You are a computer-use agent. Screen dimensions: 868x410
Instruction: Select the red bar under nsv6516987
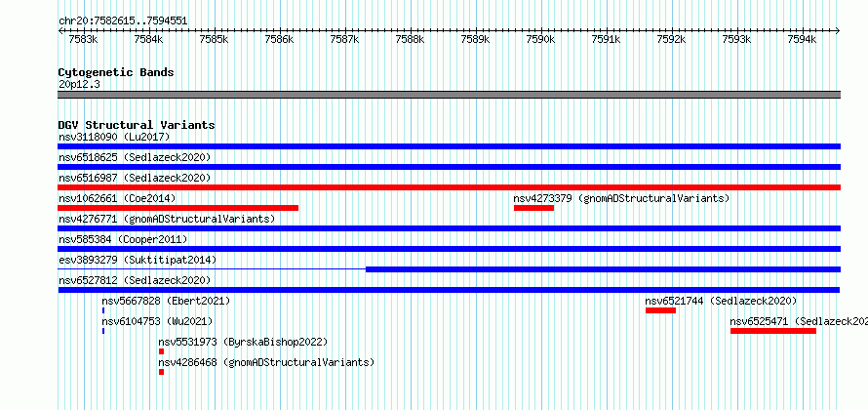pyautogui.click(x=449, y=187)
